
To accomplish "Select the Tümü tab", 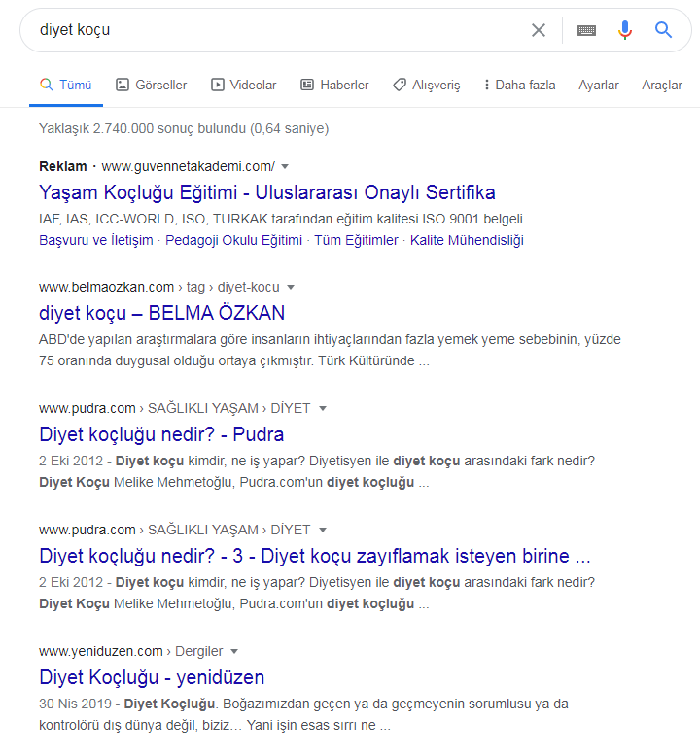I will tap(66, 86).
